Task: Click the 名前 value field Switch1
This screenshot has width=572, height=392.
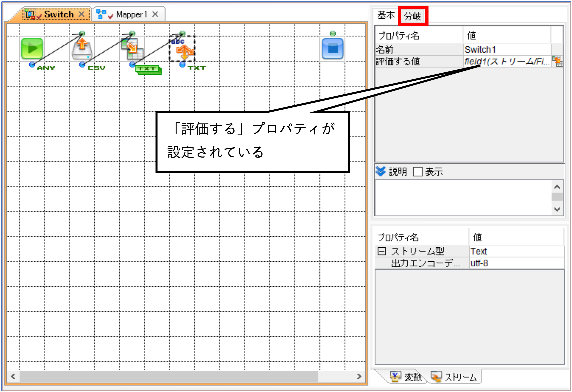Action: tap(507, 50)
